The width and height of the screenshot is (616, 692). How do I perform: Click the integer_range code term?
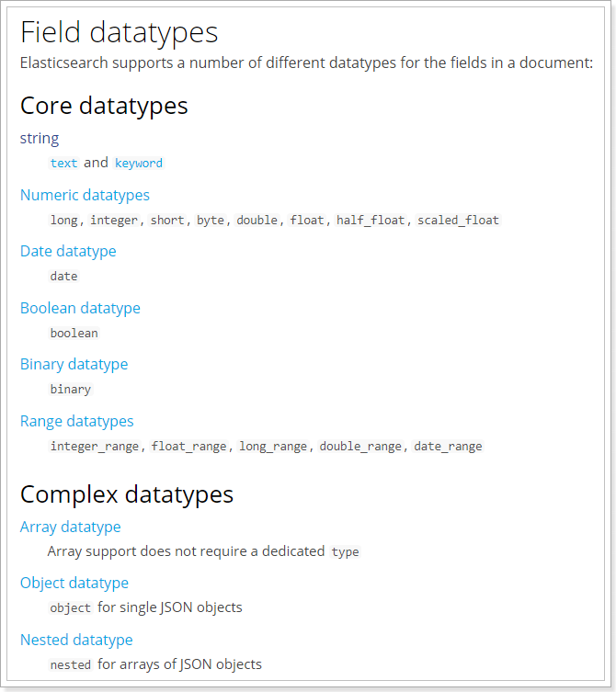(96, 446)
